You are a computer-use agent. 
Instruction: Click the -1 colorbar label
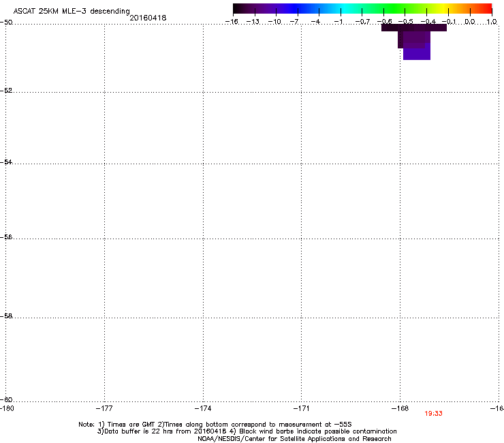[x=338, y=22]
